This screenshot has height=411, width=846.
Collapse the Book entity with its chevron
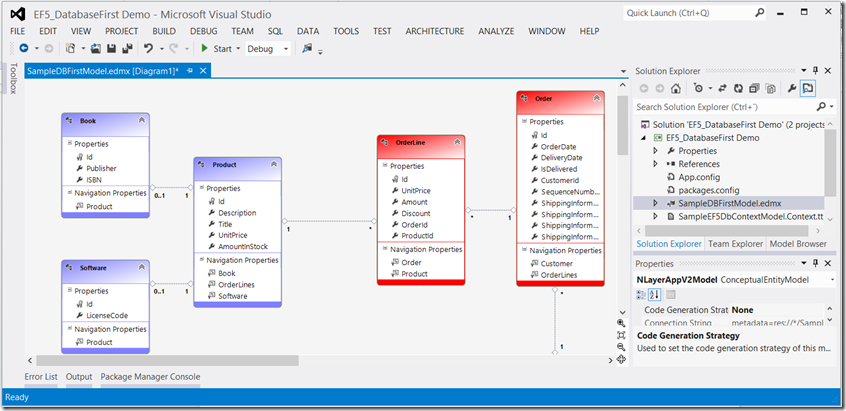click(x=142, y=120)
